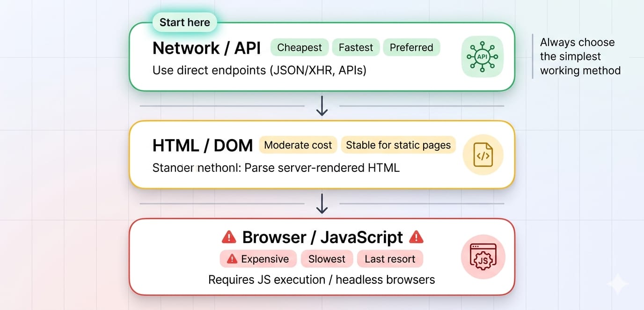644x310 pixels.
Task: Select the Fastest tag
Action: click(356, 47)
